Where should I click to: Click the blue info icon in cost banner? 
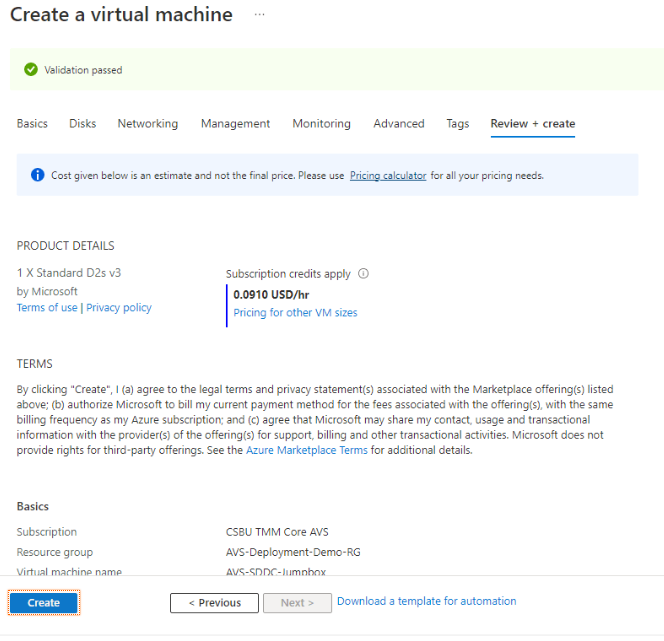(37, 175)
